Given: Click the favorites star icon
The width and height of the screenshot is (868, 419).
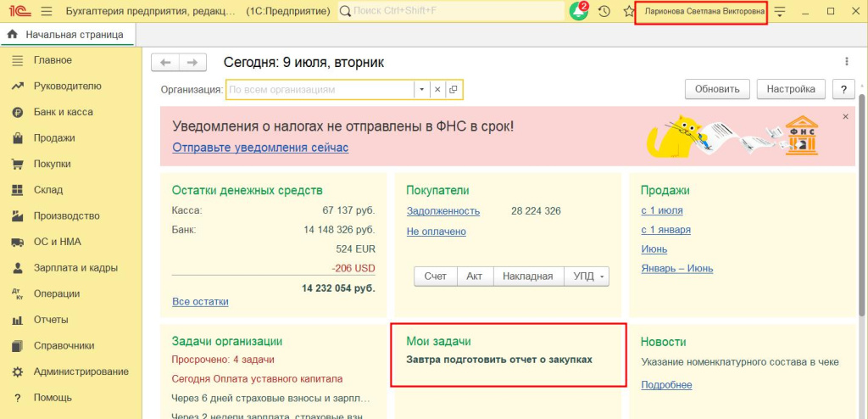Looking at the screenshot, I should [x=628, y=11].
